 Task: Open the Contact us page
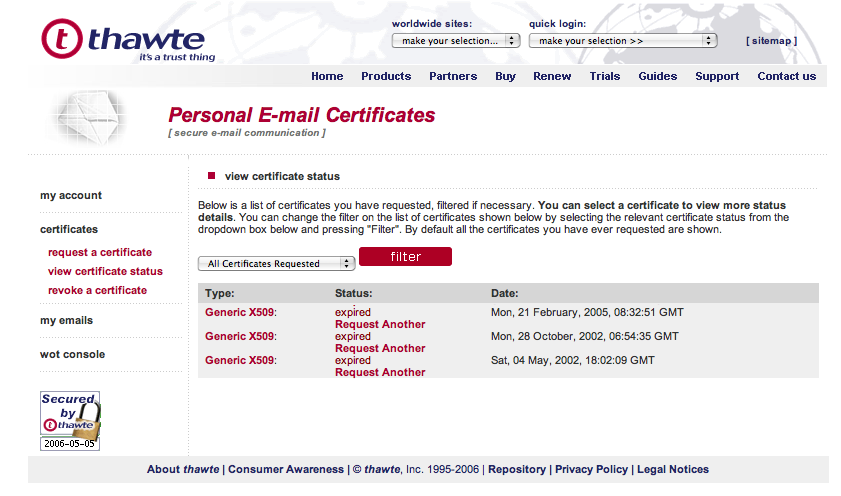point(787,76)
